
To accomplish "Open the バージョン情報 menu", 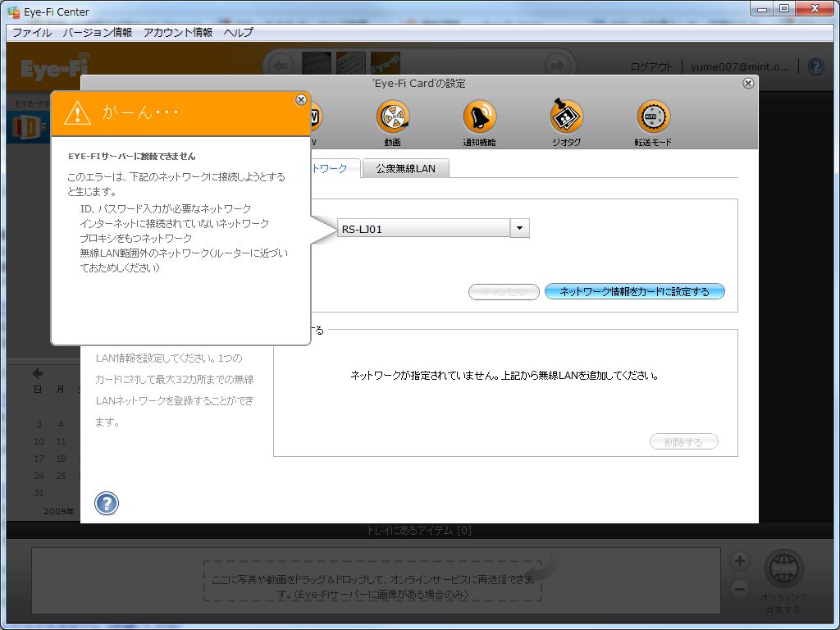I will 98,32.
